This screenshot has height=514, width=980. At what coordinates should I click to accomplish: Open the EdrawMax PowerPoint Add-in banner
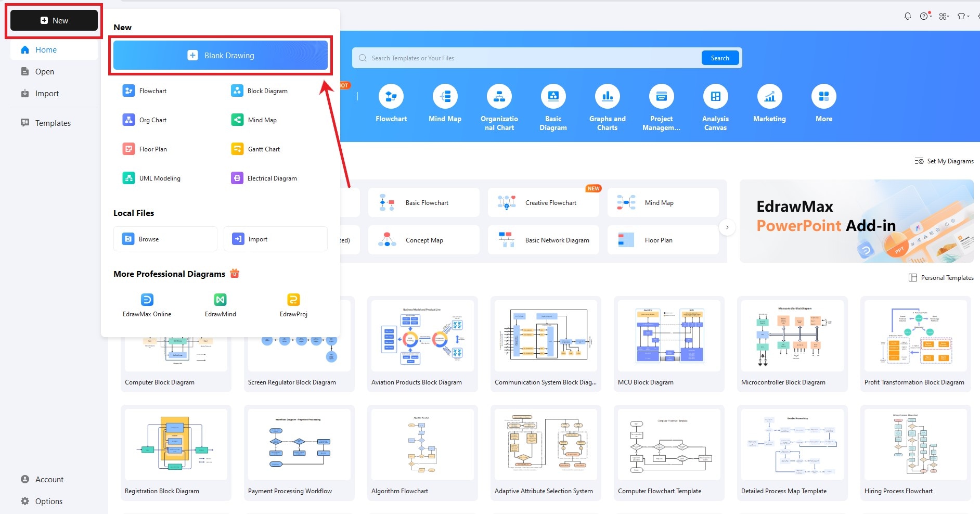857,221
